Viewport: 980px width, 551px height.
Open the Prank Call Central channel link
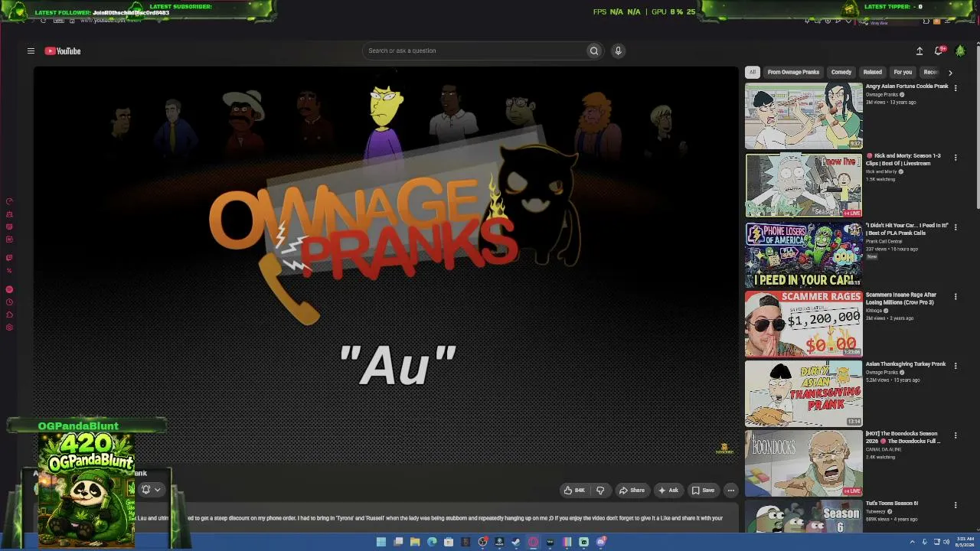(x=884, y=241)
